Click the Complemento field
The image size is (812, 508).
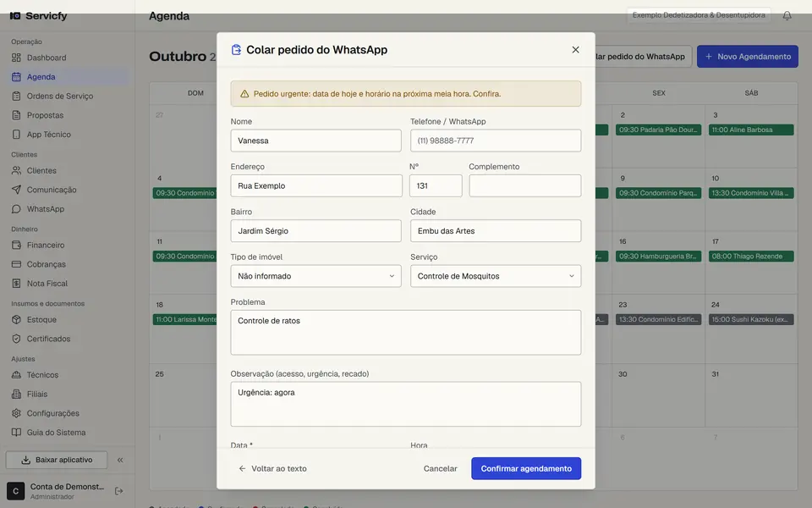(x=525, y=185)
